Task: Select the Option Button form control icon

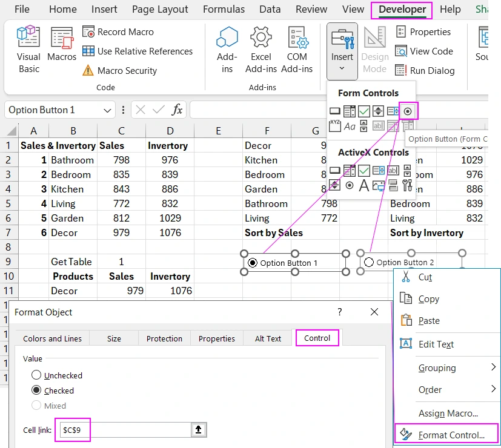Action: (x=408, y=111)
